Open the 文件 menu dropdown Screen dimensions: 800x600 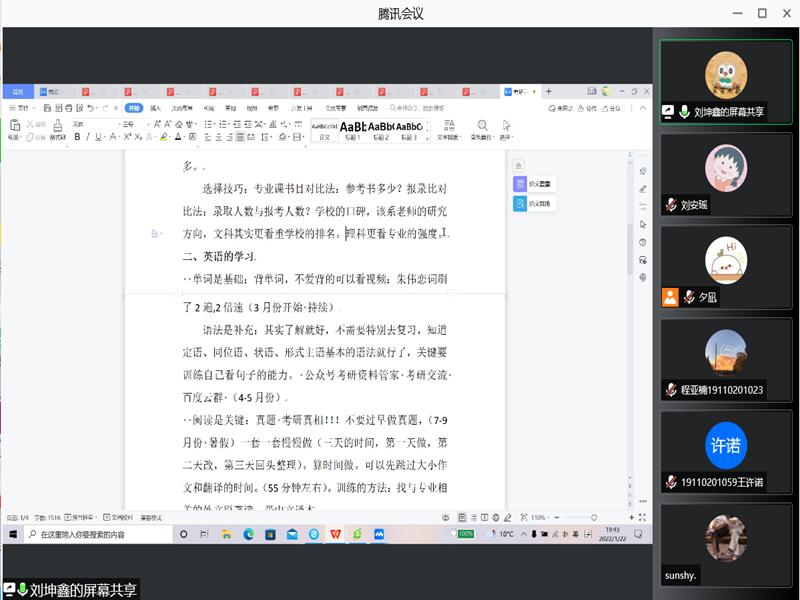pos(22,108)
